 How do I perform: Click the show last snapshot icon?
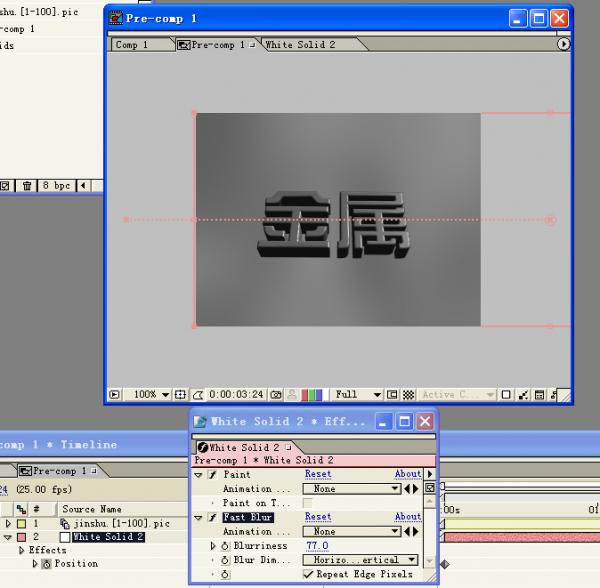tap(292, 394)
